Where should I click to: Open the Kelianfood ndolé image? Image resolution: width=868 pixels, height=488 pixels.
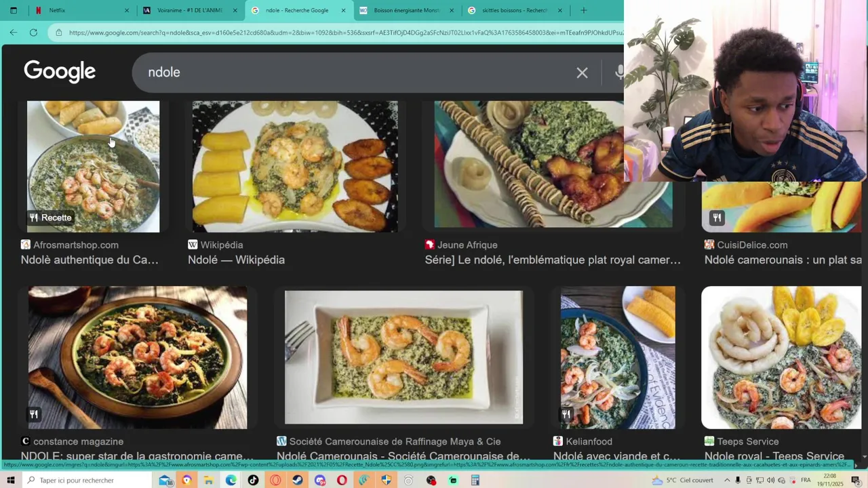click(x=618, y=357)
